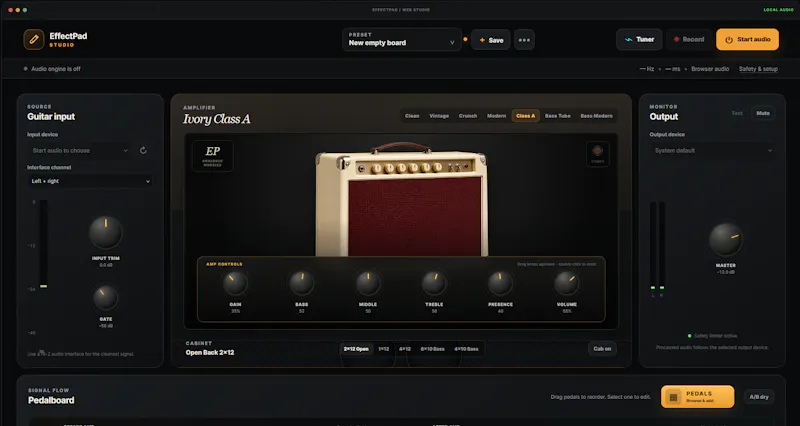Open the three-dots more options menu
This screenshot has height=426, width=800.
coord(524,40)
